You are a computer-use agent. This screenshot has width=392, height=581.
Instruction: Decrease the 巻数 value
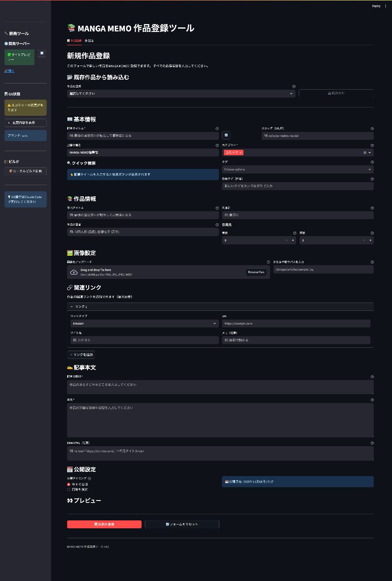[286, 240]
